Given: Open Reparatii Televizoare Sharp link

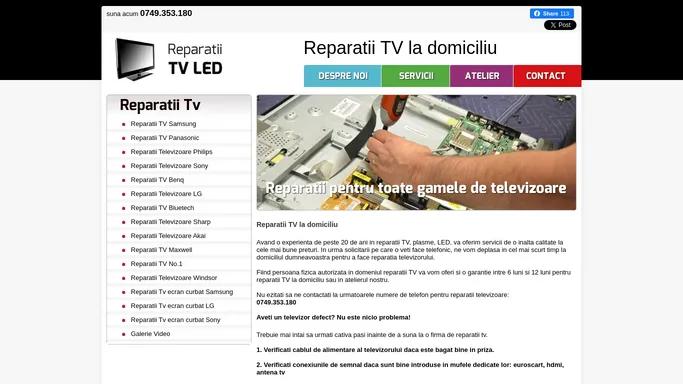Looking at the screenshot, I should point(170,222).
